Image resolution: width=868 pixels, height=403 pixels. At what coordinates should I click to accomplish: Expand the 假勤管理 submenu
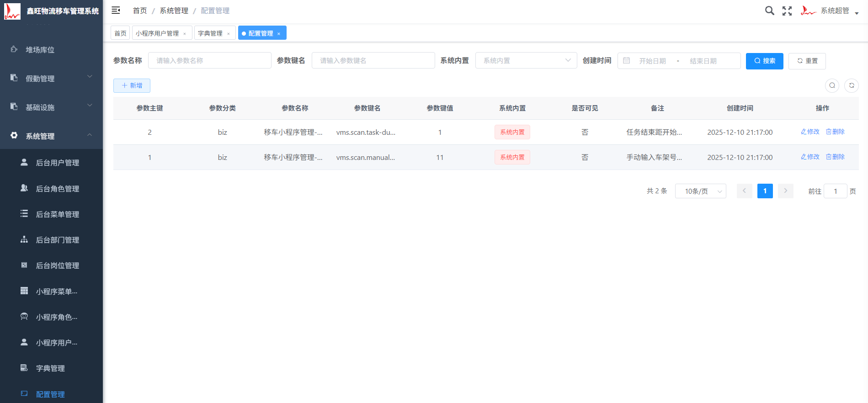coord(51,79)
